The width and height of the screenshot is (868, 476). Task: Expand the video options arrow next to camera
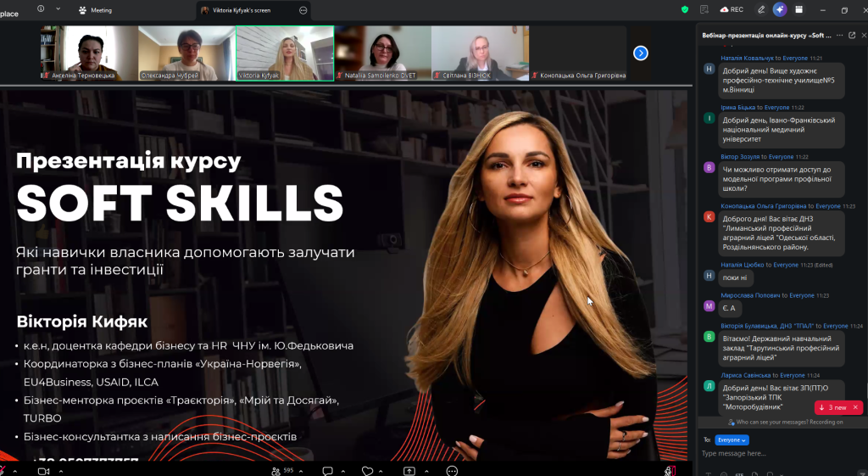[x=60, y=470]
